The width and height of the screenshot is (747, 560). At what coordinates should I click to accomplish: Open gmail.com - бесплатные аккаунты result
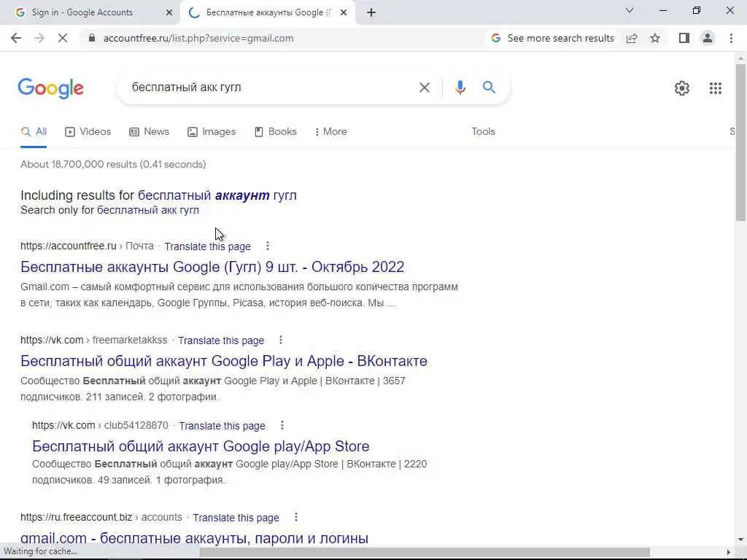tap(194, 538)
